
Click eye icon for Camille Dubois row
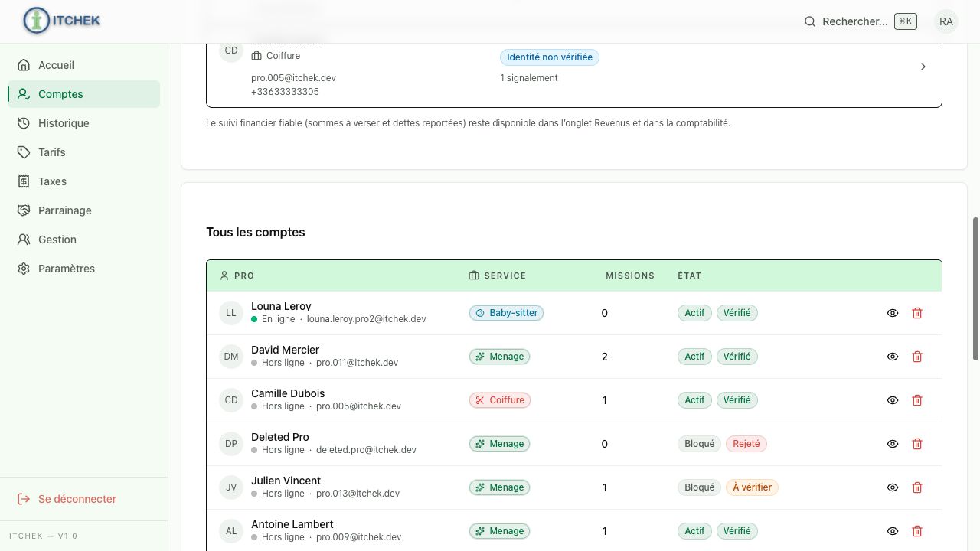(x=893, y=400)
